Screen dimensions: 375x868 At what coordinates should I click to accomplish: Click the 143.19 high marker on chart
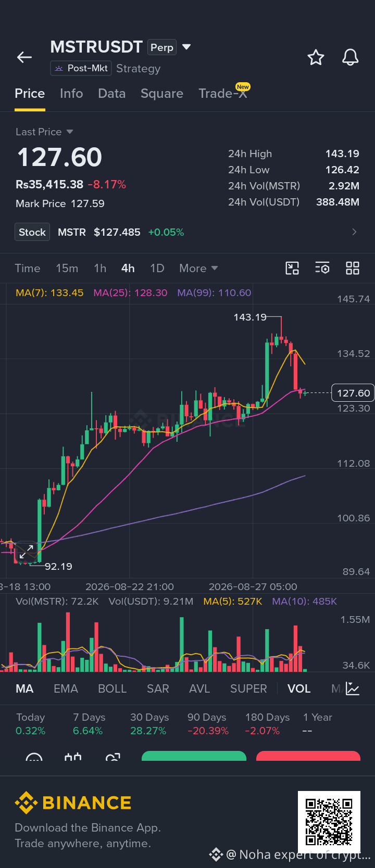[x=250, y=317]
